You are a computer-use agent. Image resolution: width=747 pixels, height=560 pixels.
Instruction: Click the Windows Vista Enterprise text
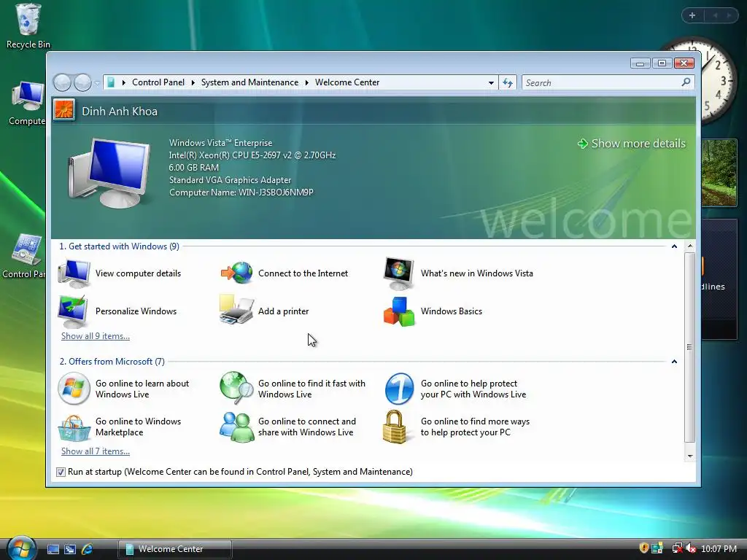tap(220, 143)
